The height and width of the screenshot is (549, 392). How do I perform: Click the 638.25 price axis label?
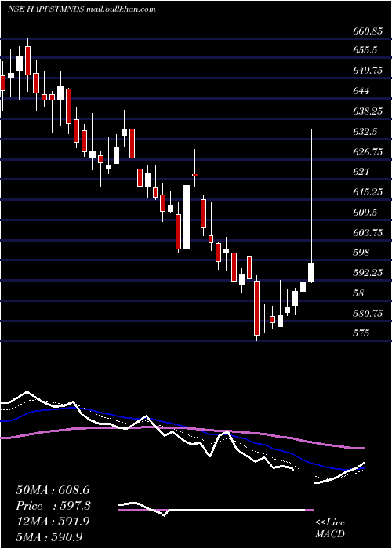(x=367, y=111)
